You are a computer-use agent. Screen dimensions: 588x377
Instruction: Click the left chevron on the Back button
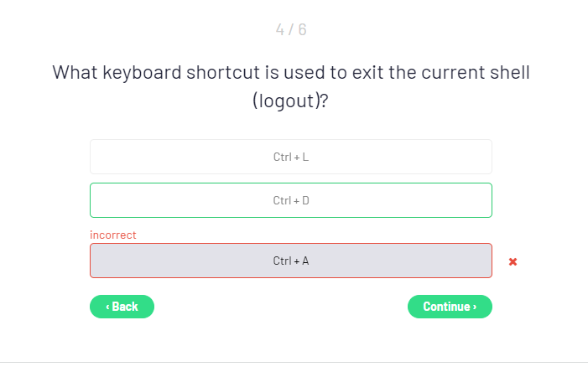107,307
